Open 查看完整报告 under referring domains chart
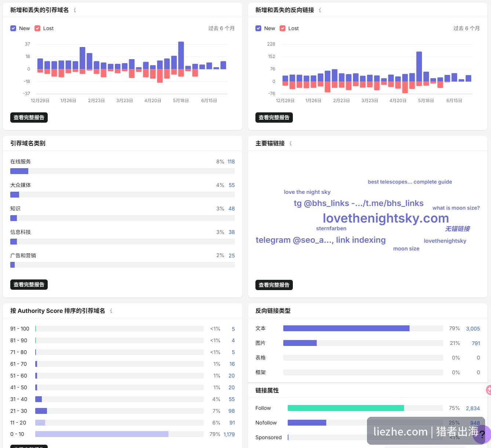The image size is (491, 448). pos(29,118)
